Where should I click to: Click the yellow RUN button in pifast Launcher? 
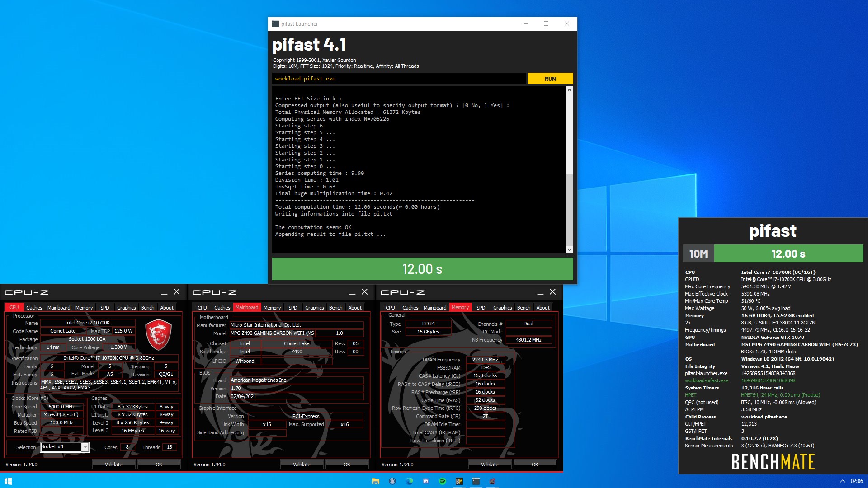[550, 79]
